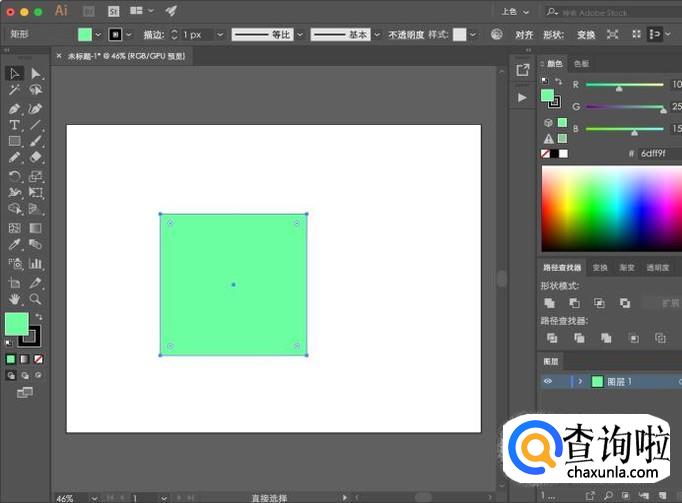
Task: Select the Magic Wand tool
Action: (x=14, y=91)
